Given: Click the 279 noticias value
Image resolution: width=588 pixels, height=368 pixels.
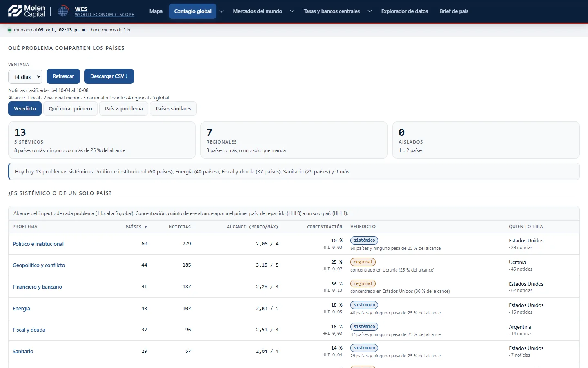Looking at the screenshot, I should (x=187, y=244).
